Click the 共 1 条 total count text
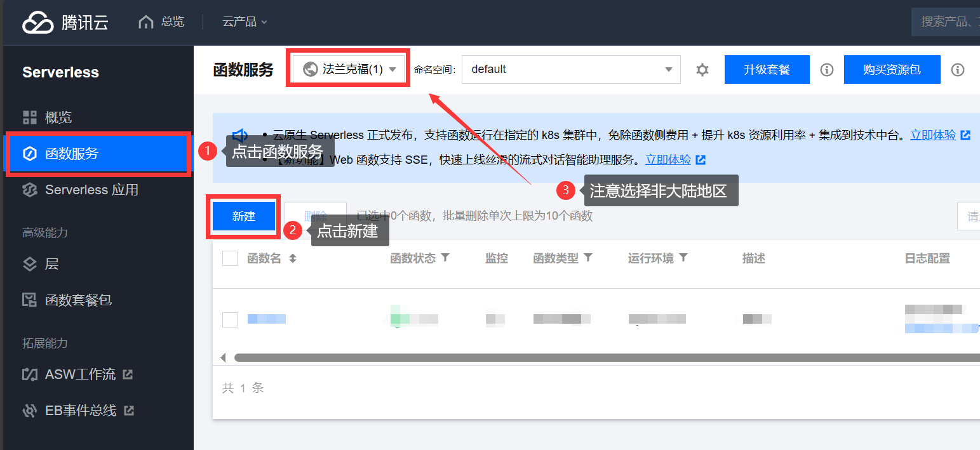Image resolution: width=980 pixels, height=450 pixels. (243, 388)
